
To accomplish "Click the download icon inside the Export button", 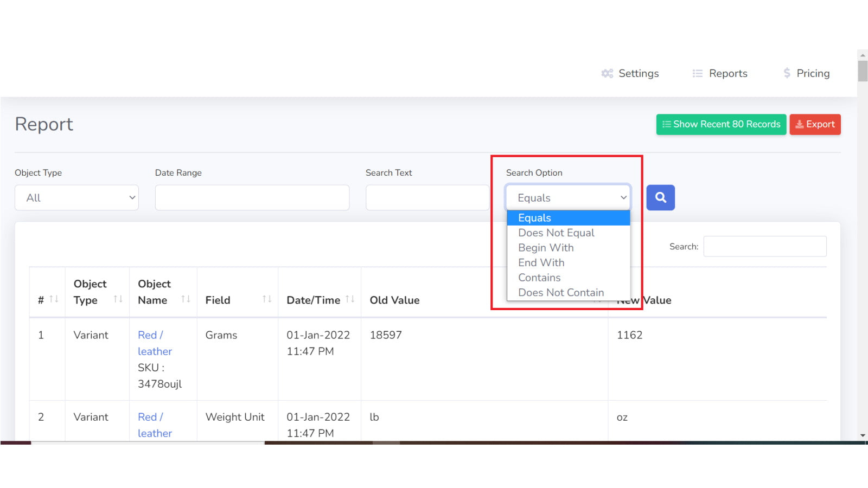I will click(799, 124).
